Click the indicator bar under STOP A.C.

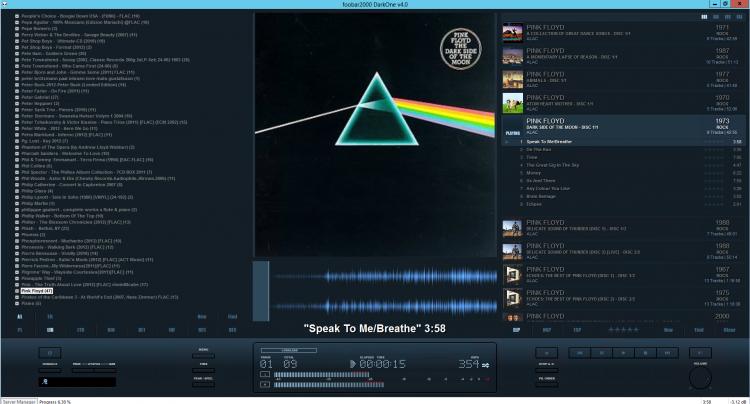point(546,370)
